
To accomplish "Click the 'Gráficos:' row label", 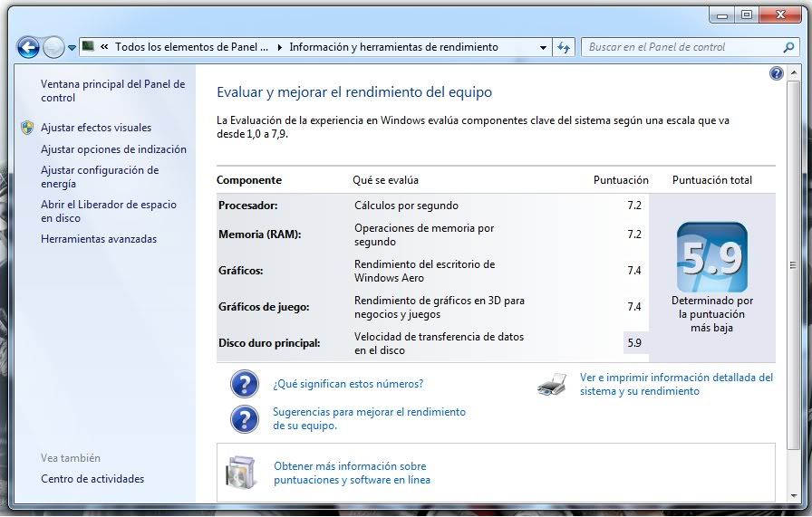I will (241, 271).
